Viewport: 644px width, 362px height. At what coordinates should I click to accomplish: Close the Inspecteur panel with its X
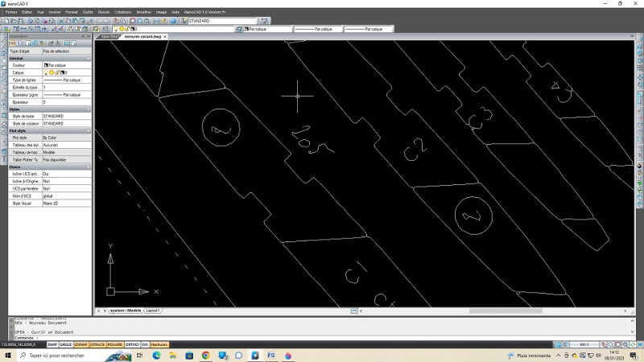89,36
